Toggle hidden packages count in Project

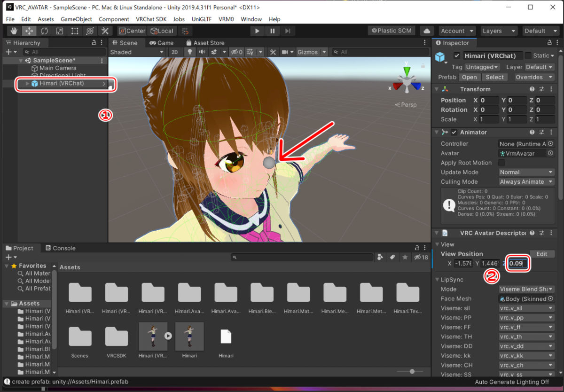pyautogui.click(x=421, y=257)
